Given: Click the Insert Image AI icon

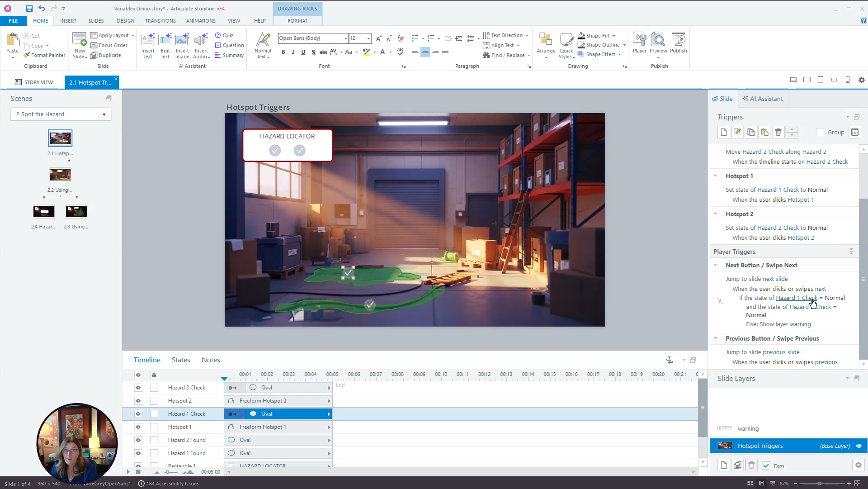Looking at the screenshot, I should click(182, 41).
